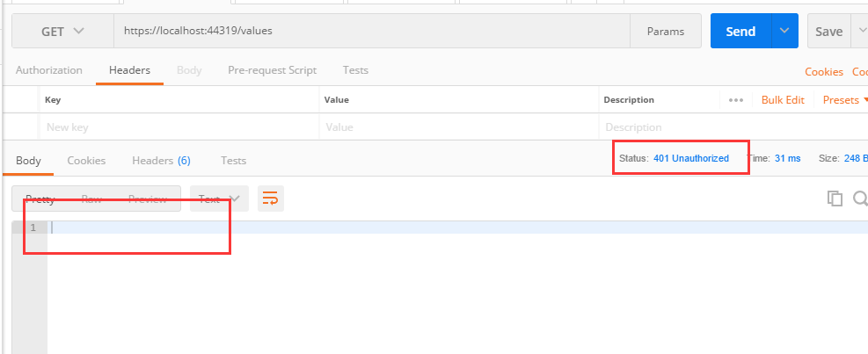This screenshot has height=354, width=868.
Task: Open the GET method dropdown
Action: [x=62, y=31]
